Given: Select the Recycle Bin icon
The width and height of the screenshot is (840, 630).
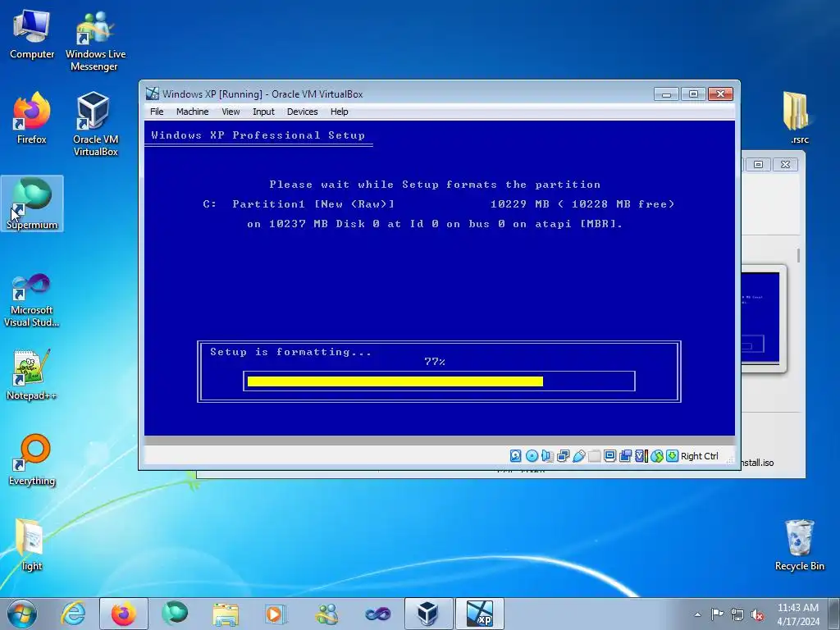Looking at the screenshot, I should (799, 545).
